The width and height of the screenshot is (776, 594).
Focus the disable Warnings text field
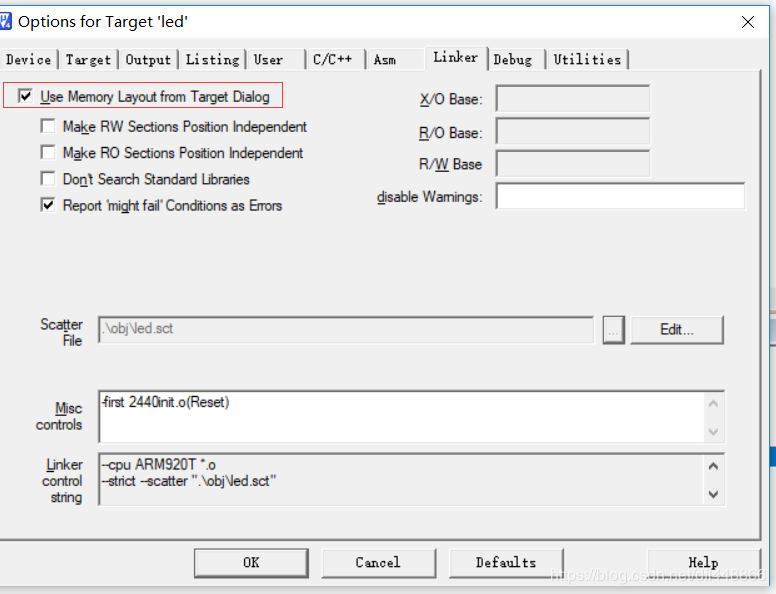[x=620, y=196]
